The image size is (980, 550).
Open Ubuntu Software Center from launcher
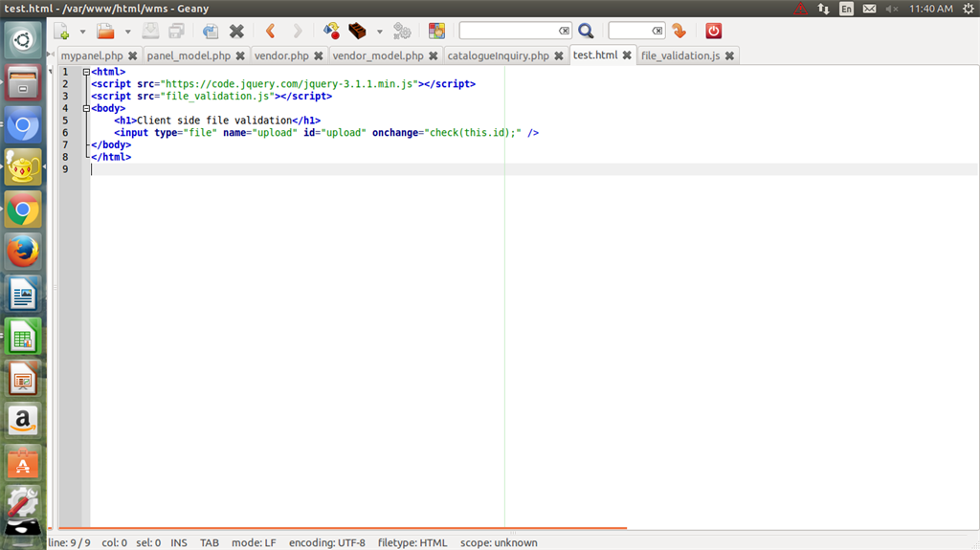coord(23,464)
